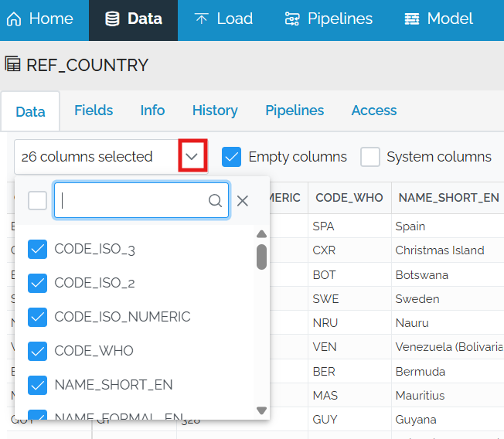
Task: Click the 'Sweden' cell
Action: coord(448,299)
